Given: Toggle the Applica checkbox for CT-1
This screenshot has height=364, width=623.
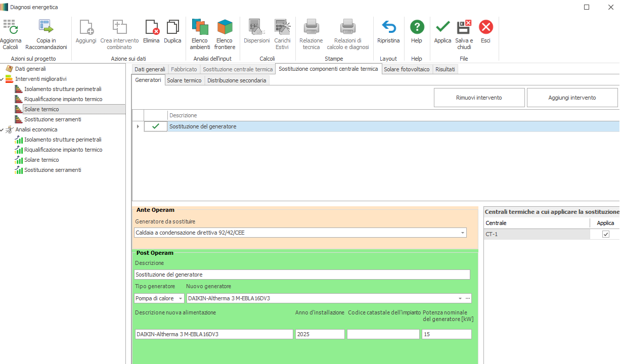Looking at the screenshot, I should [x=606, y=234].
